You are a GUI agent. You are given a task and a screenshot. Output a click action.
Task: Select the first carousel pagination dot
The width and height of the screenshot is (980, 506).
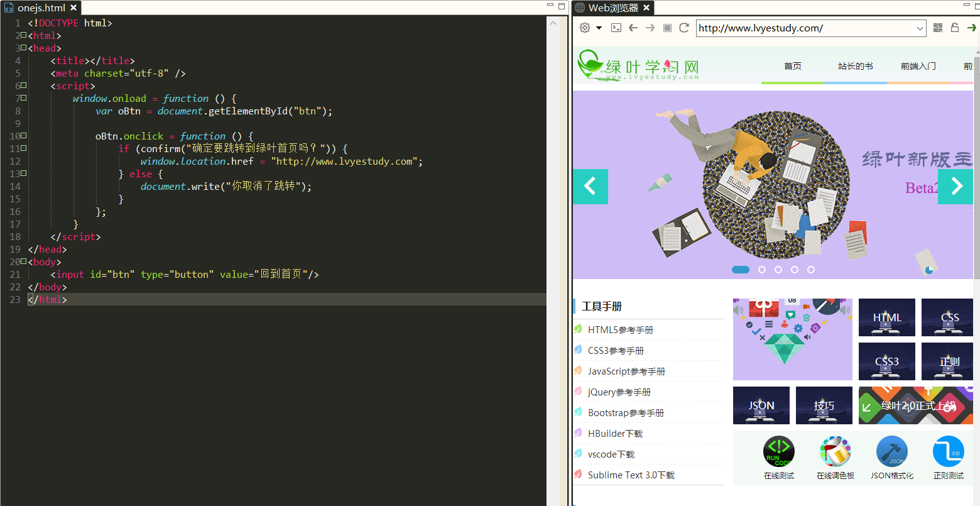741,269
